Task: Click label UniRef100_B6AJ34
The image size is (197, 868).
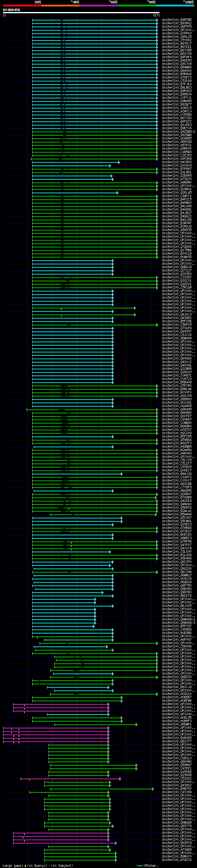Action: pyautogui.click(x=177, y=474)
